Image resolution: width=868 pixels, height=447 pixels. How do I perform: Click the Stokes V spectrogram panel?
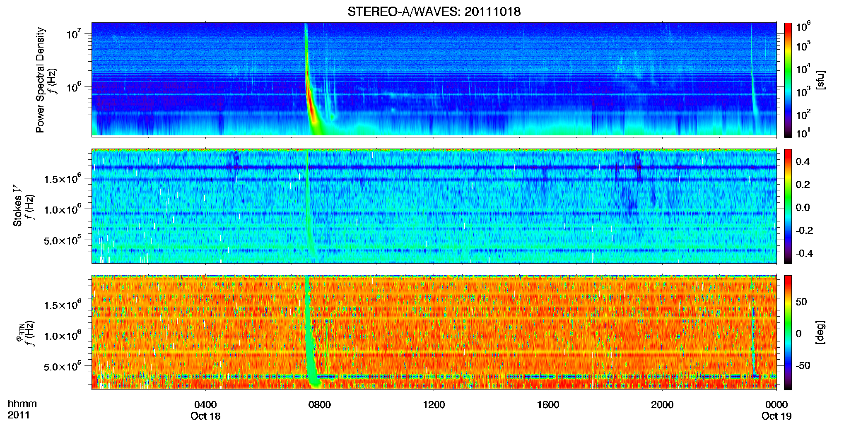pos(434,206)
